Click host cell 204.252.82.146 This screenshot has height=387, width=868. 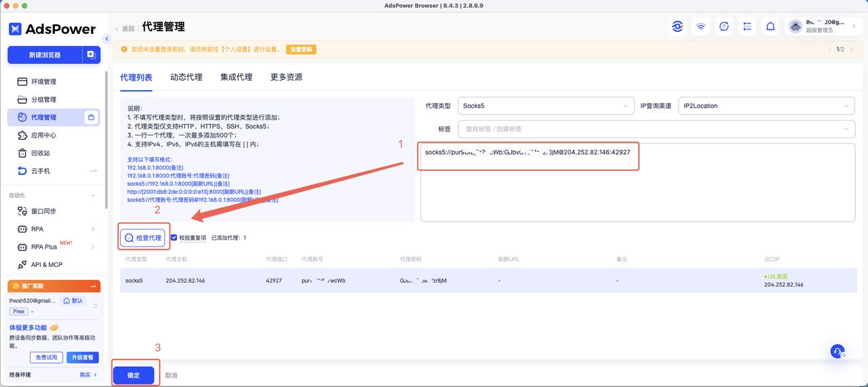[x=185, y=281]
